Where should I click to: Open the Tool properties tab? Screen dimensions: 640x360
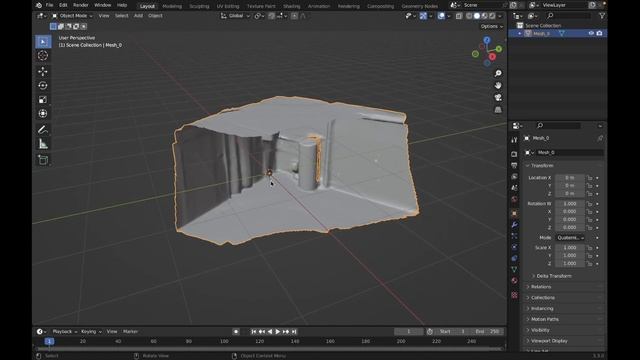click(x=514, y=140)
